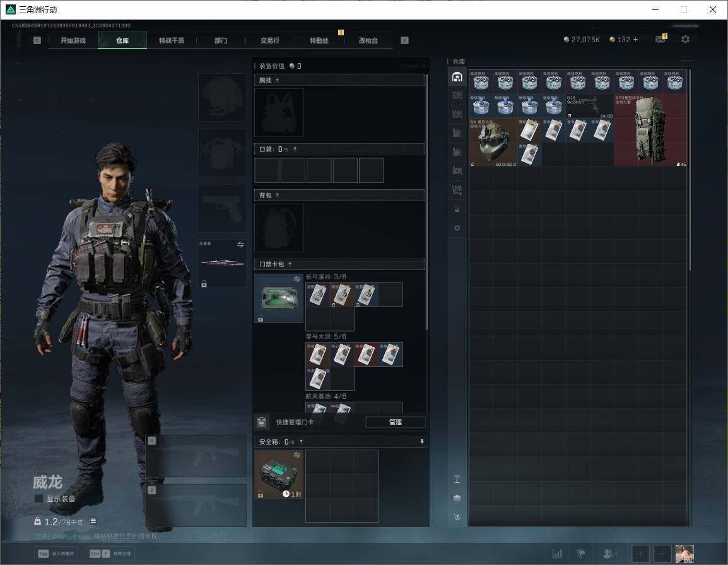The image size is (728, 565).
Task: Click the 27,075K currency balance
Action: 581,40
